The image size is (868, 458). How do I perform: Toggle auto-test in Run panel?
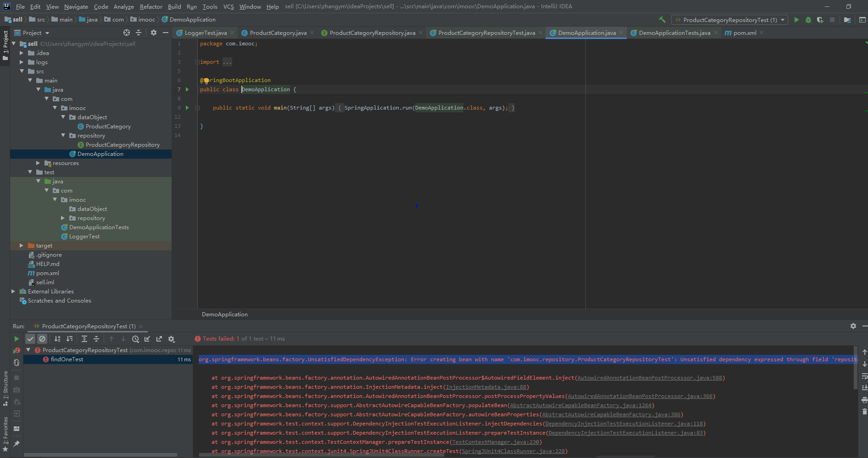coord(17,362)
